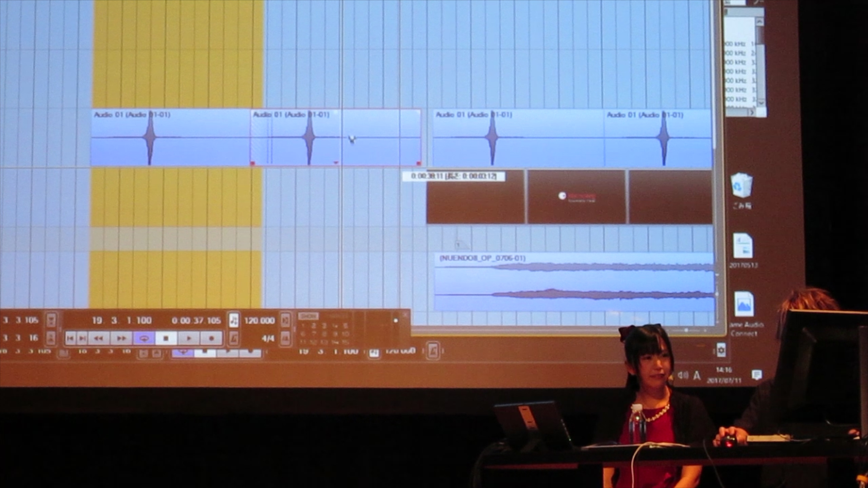The height and width of the screenshot is (488, 868).
Task: Toggle the Cycle loop button
Action: (144, 338)
